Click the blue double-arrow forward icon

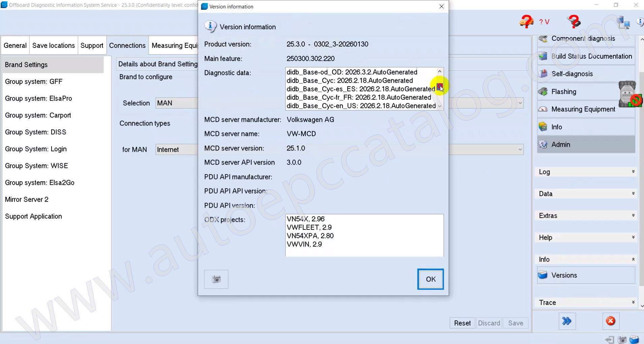pyautogui.click(x=567, y=321)
